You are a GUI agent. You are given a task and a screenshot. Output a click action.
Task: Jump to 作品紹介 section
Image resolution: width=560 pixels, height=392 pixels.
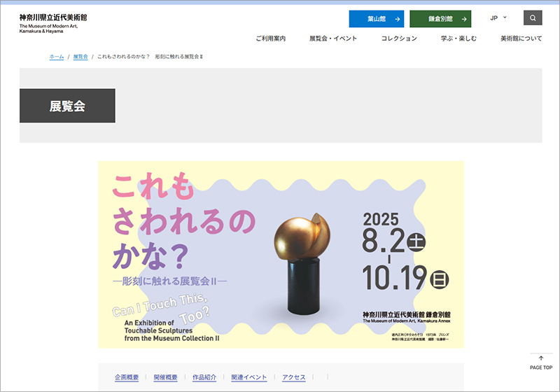pos(204,377)
